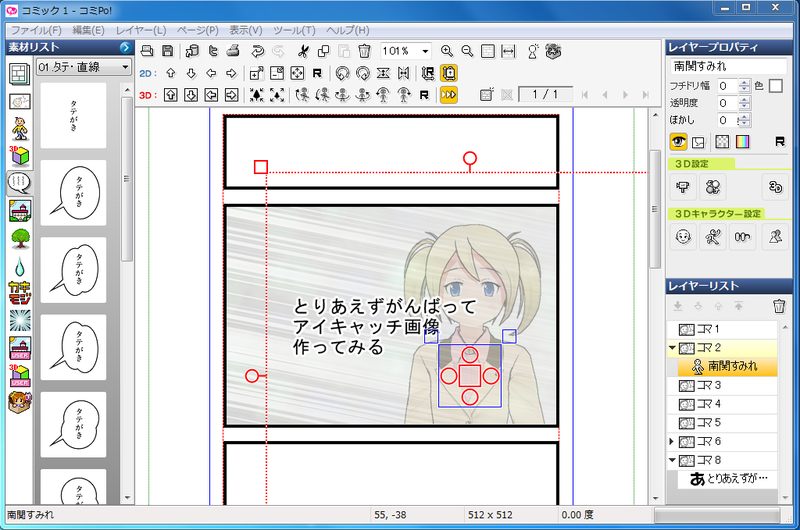Click the 2D shrink minus icon
800x530 pixels.
(277, 73)
